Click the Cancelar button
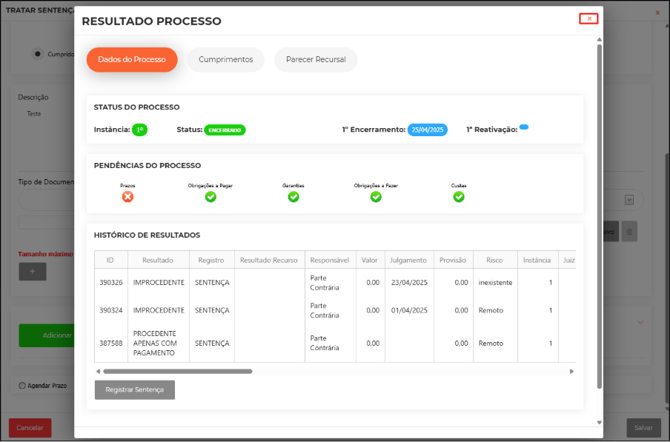The height and width of the screenshot is (442, 670). click(30, 428)
